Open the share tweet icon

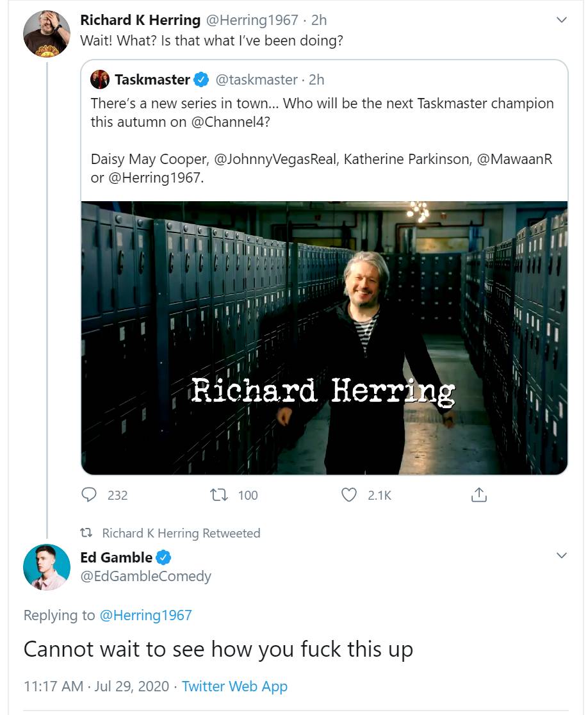[479, 495]
